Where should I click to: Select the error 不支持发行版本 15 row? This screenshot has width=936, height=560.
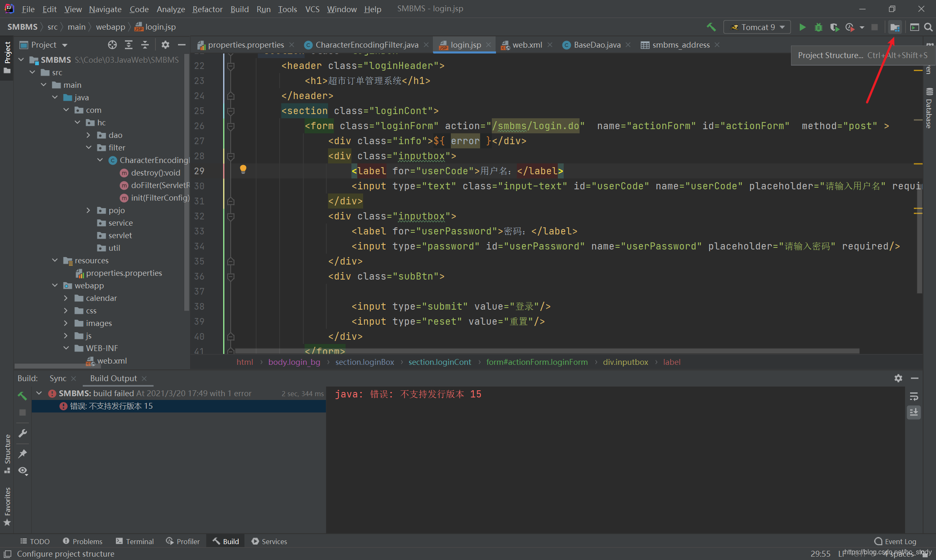tap(179, 406)
